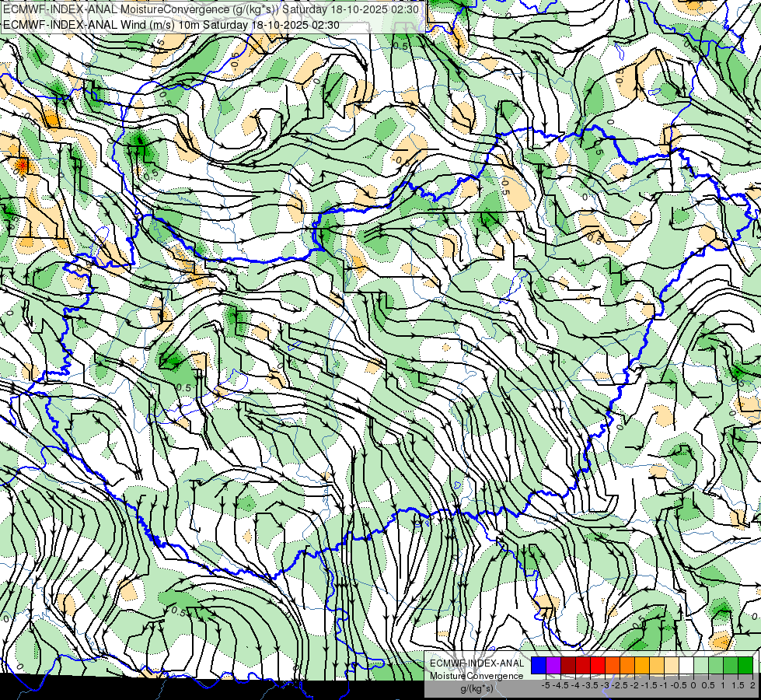This screenshot has height=700, width=761.
Task: Click the g/(kg*s) unit label in legend
Action: tap(477, 688)
